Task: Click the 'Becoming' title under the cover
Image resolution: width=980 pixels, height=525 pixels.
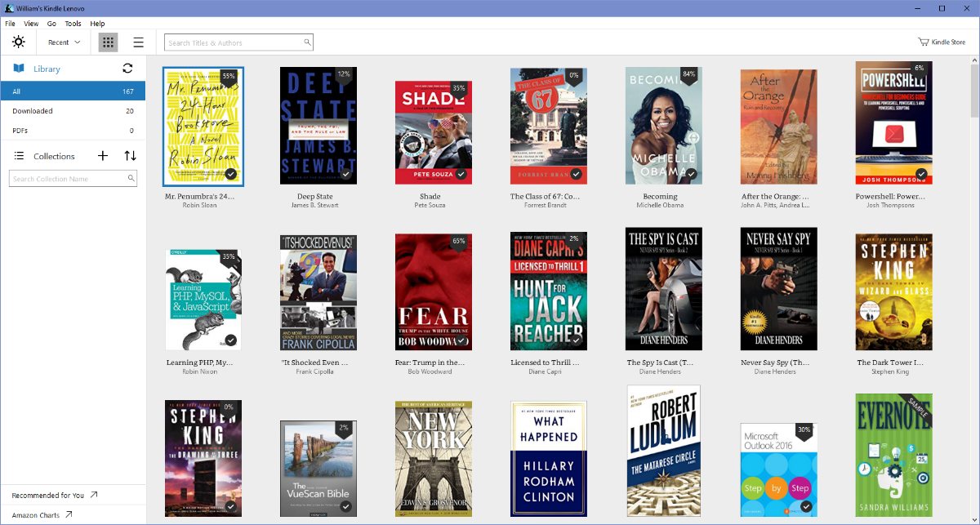Action: tap(660, 197)
